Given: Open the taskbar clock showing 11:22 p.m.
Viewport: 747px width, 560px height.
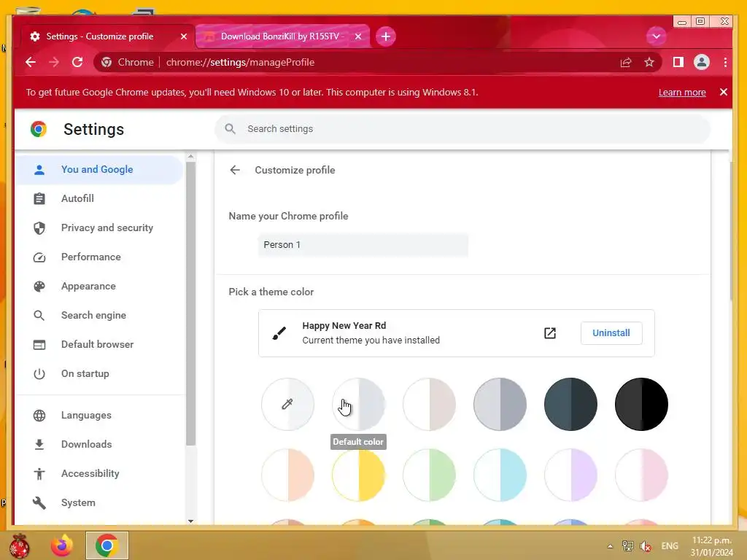Looking at the screenshot, I should tap(712, 546).
